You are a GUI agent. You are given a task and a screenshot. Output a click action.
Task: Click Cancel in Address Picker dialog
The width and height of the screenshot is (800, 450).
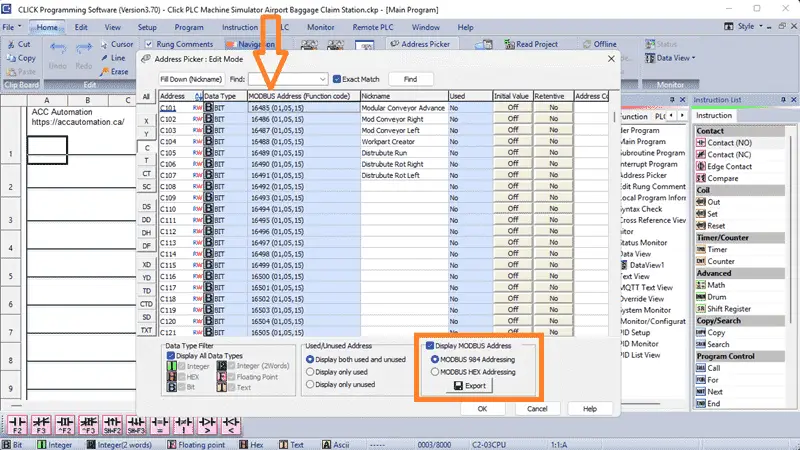(x=537, y=409)
